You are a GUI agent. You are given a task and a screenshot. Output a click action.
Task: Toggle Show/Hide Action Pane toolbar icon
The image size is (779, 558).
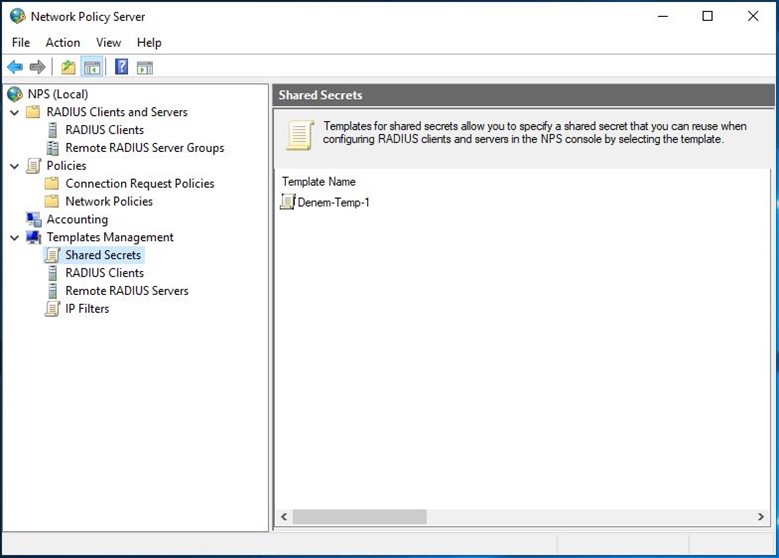coord(145,67)
